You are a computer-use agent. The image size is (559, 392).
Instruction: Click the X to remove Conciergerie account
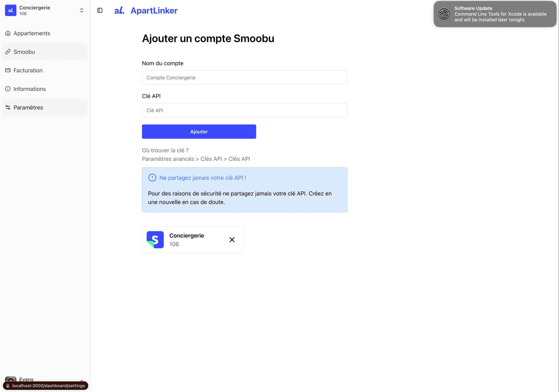232,239
